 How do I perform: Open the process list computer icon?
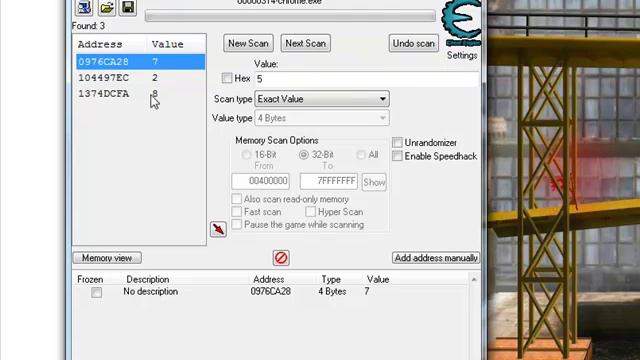coord(84,7)
